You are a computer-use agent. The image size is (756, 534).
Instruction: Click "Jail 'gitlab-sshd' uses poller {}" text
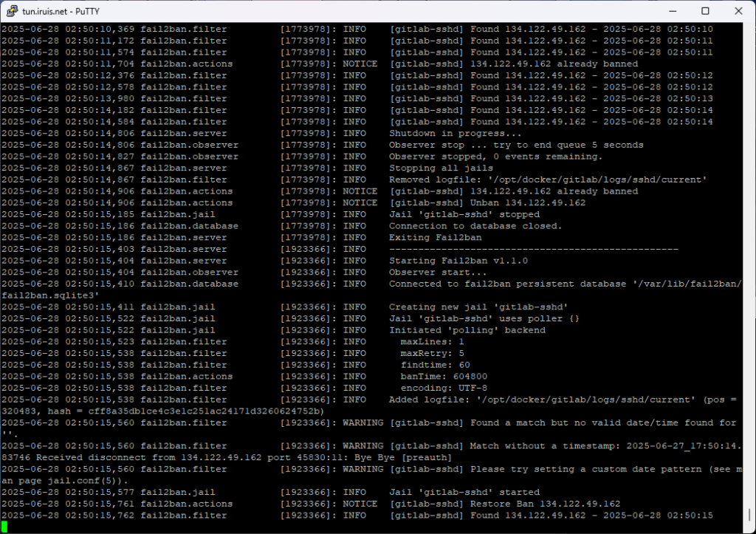(x=484, y=318)
